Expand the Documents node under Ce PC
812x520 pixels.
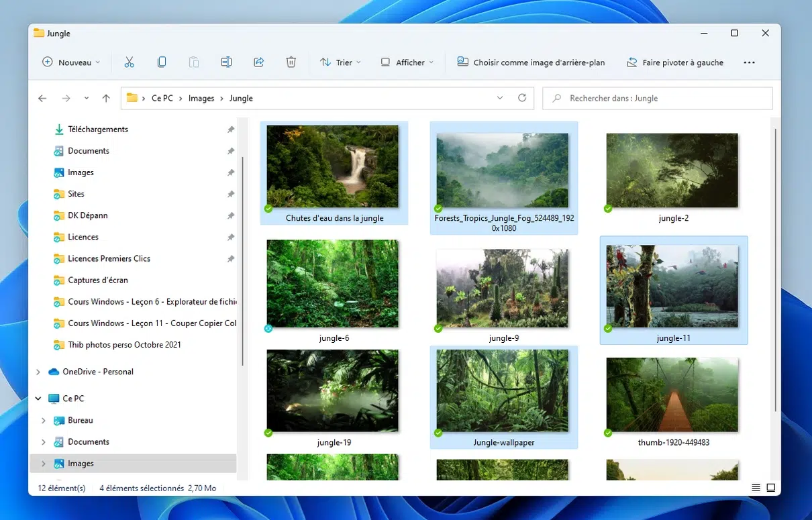44,441
